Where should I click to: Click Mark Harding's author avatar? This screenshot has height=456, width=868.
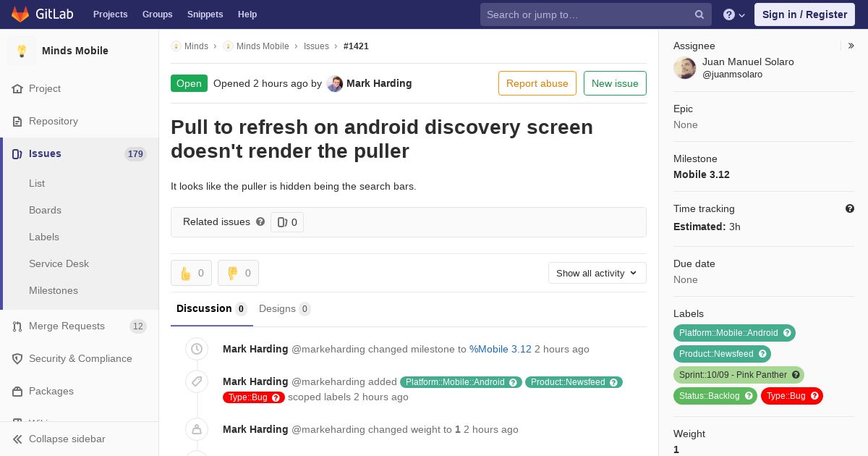click(334, 84)
